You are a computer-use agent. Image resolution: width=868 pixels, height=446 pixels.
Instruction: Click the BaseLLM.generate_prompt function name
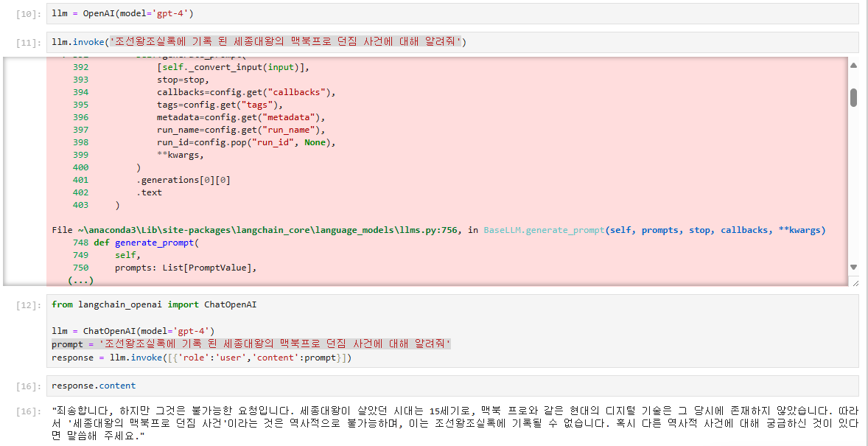pos(544,230)
